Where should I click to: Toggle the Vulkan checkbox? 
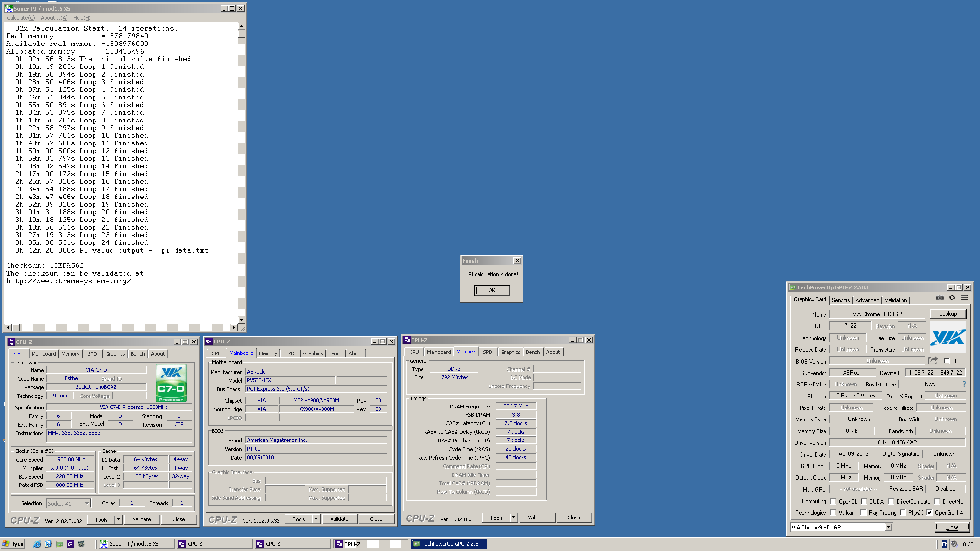(833, 513)
